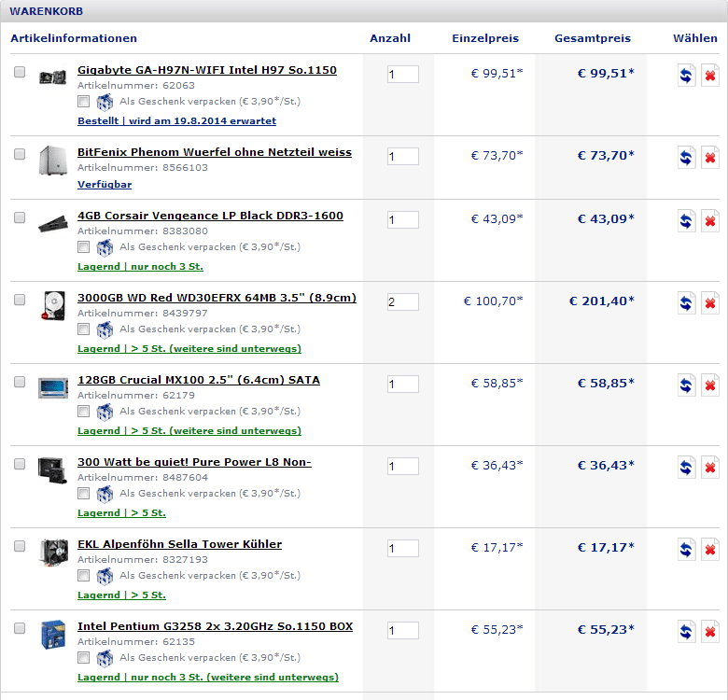Open 3000GB WD Red product link
Screen dimensions: 728x700
point(217,298)
